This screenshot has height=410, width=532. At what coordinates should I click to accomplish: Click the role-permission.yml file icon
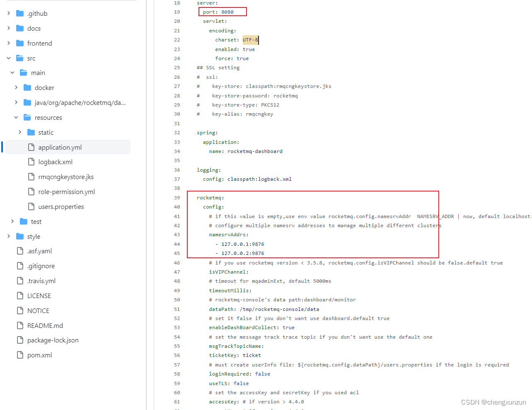[31, 192]
